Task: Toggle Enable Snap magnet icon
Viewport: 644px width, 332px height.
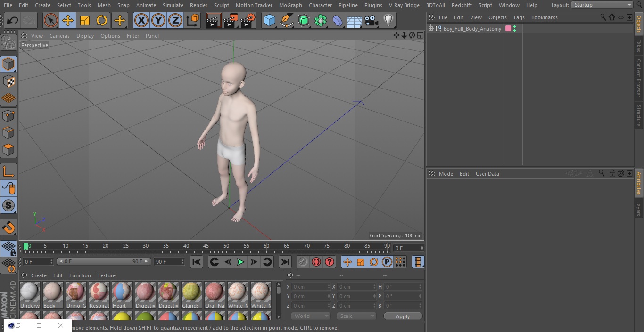Action: [x=8, y=227]
